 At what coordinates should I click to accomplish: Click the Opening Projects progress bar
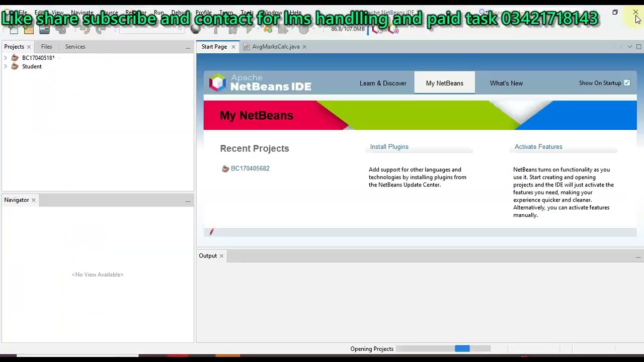point(443,349)
